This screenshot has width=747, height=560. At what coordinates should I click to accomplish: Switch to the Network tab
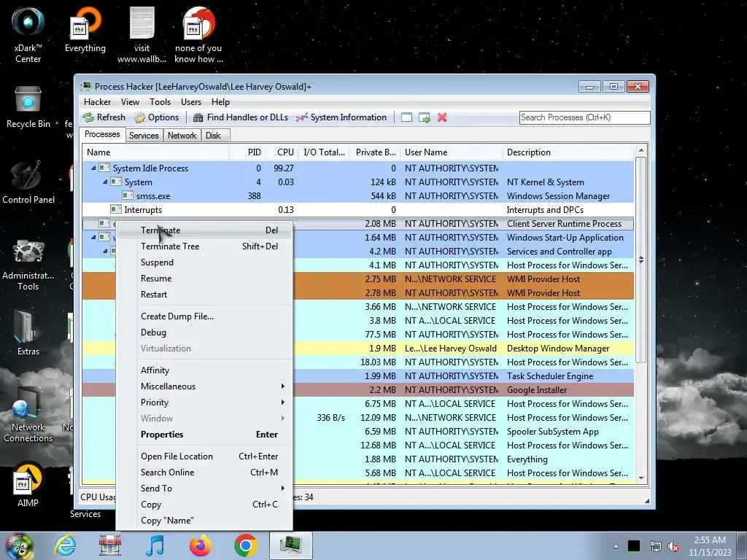pyautogui.click(x=182, y=135)
